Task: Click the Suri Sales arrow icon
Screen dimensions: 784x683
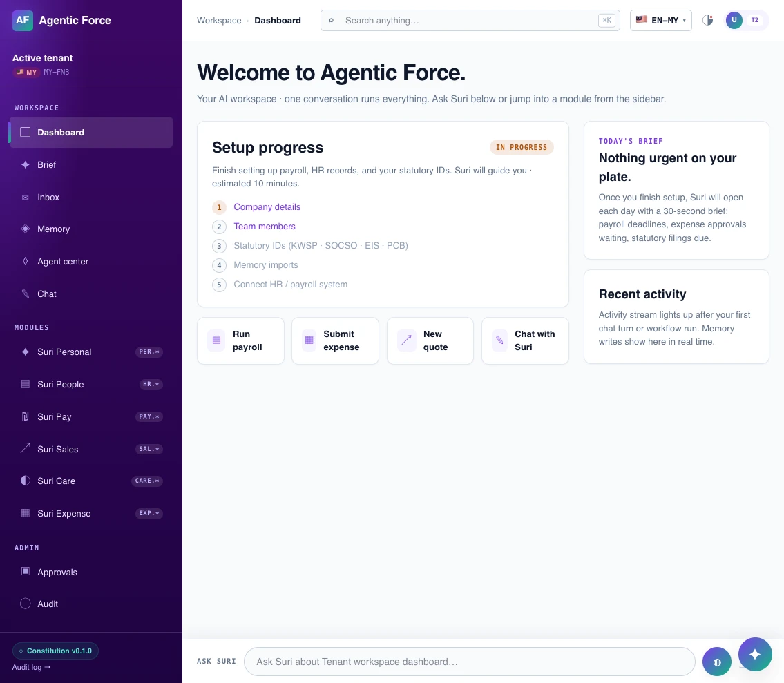Action: point(25,448)
